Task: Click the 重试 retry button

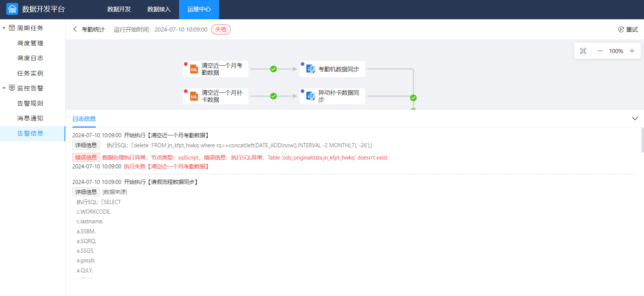Action: (x=628, y=30)
